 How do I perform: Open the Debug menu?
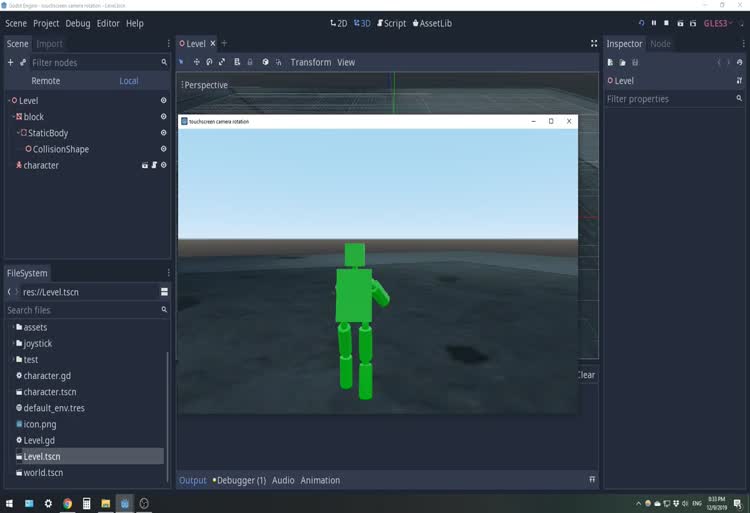pyautogui.click(x=78, y=23)
